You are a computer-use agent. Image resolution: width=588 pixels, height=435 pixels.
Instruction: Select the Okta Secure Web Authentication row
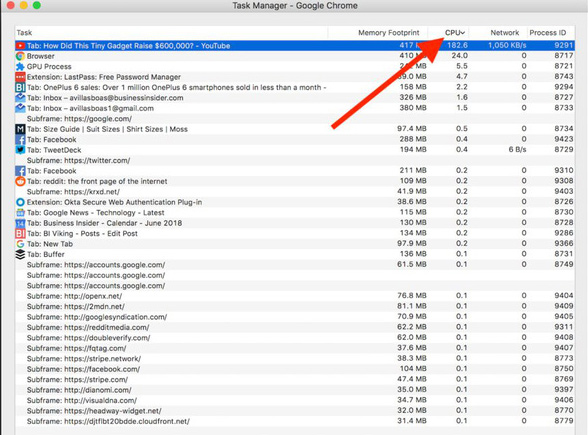coord(295,202)
